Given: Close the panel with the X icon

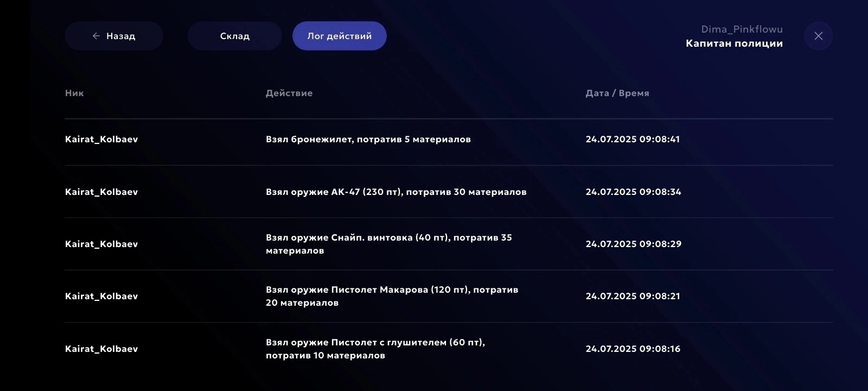Looking at the screenshot, I should (x=818, y=36).
